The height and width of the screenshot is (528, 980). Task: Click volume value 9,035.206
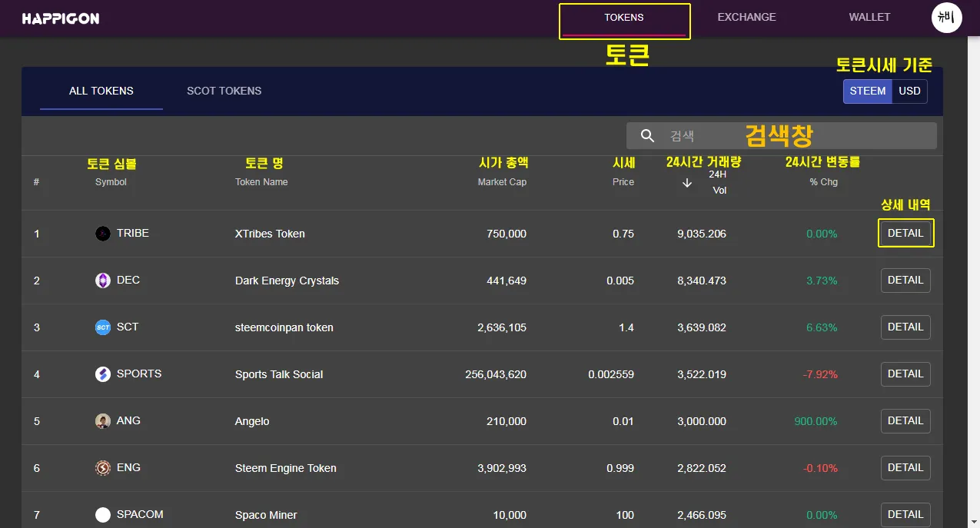[702, 234]
